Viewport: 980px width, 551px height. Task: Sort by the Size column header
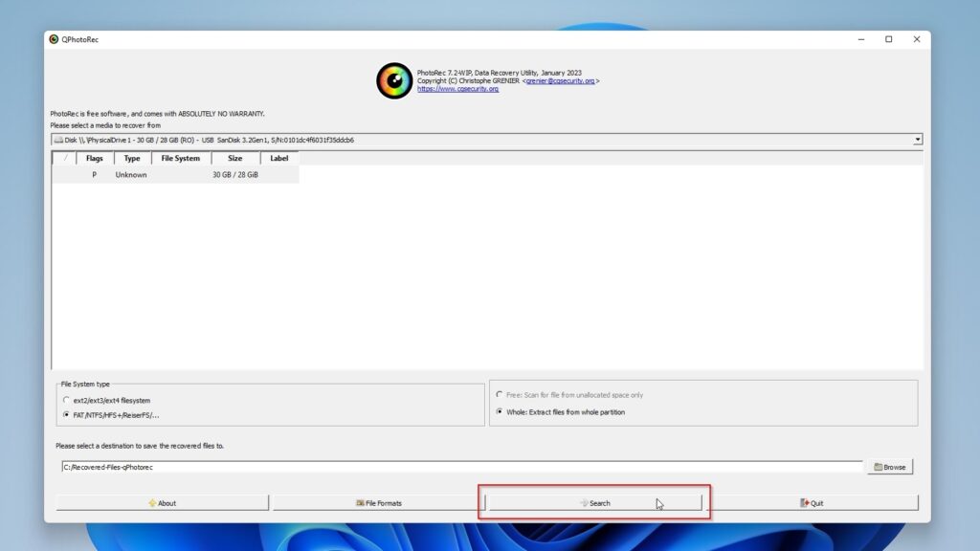(235, 158)
